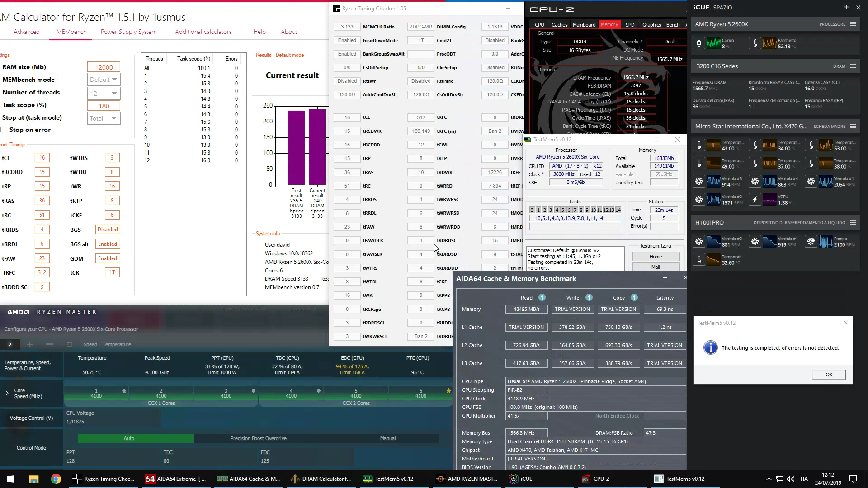Click the motherboard Ventola #1 2054 RPM fan icon
The image size is (868, 488).
[811, 182]
